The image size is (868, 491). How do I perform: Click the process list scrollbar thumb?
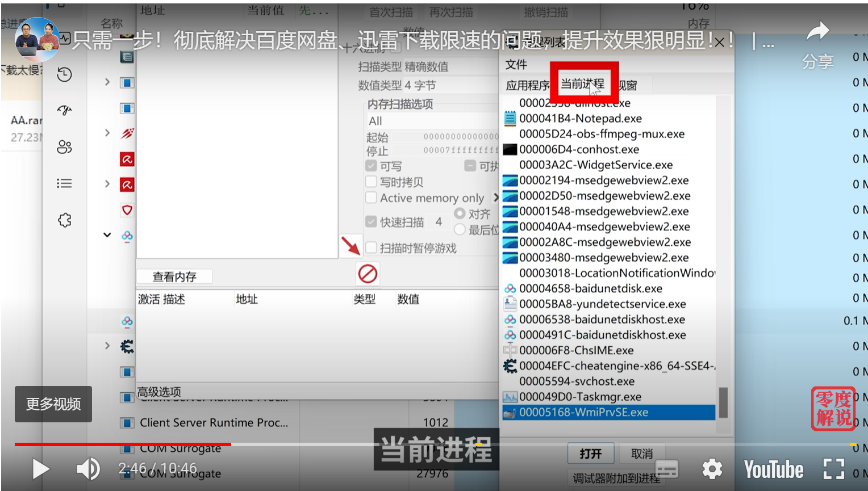(723, 402)
